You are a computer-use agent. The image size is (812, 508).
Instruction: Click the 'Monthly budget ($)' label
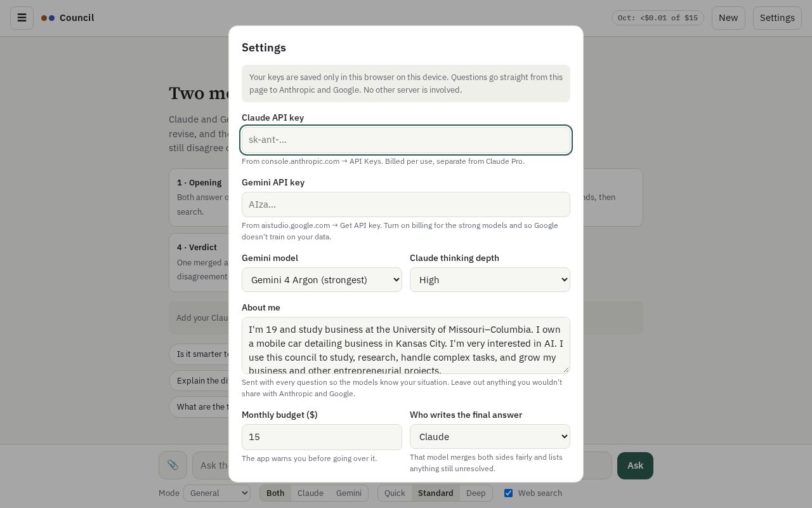point(280,415)
